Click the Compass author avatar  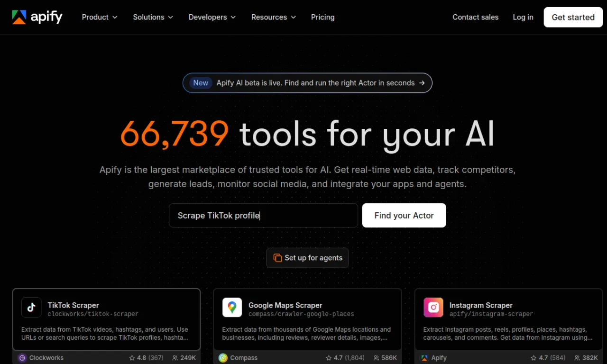[223, 358]
